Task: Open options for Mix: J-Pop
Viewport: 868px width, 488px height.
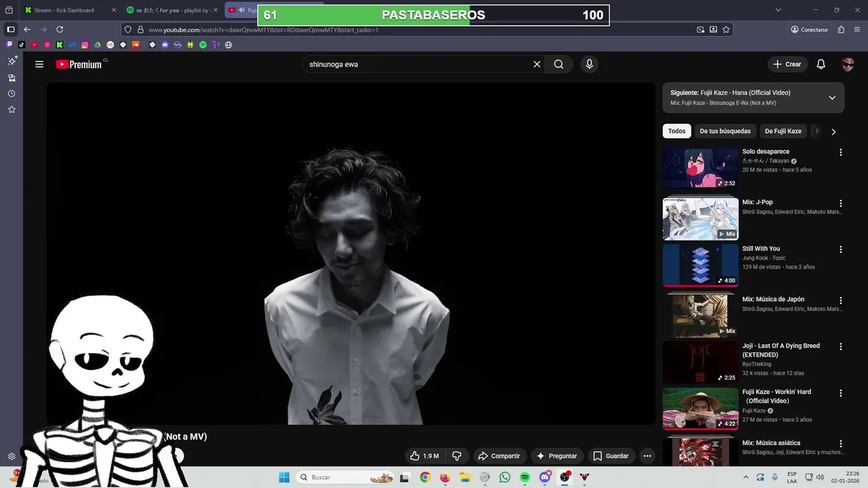Action: [841, 203]
